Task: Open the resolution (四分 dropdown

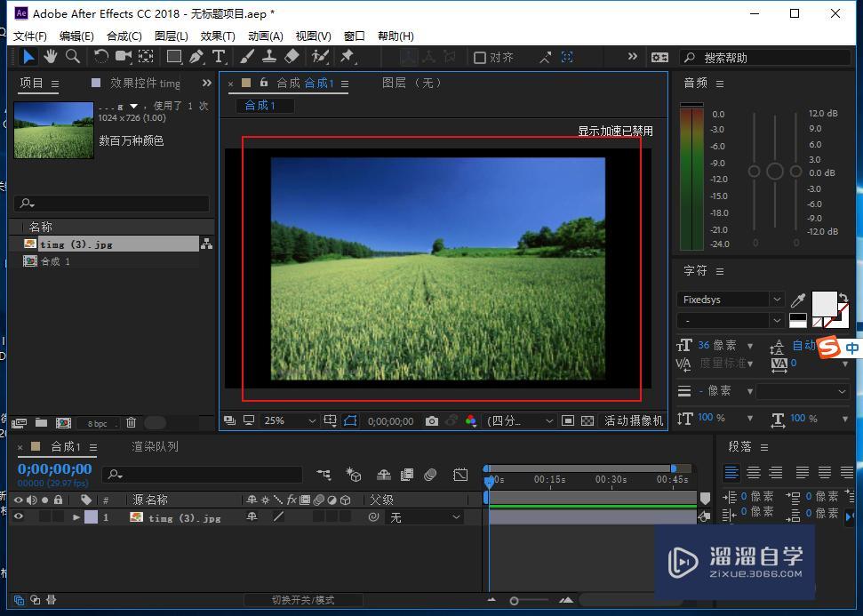Action: [x=520, y=421]
